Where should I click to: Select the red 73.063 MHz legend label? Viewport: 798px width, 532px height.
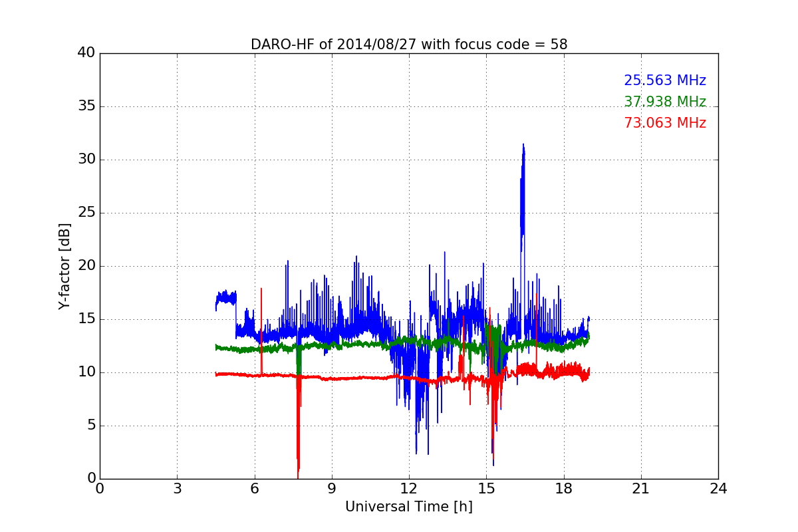pyautogui.click(x=665, y=123)
